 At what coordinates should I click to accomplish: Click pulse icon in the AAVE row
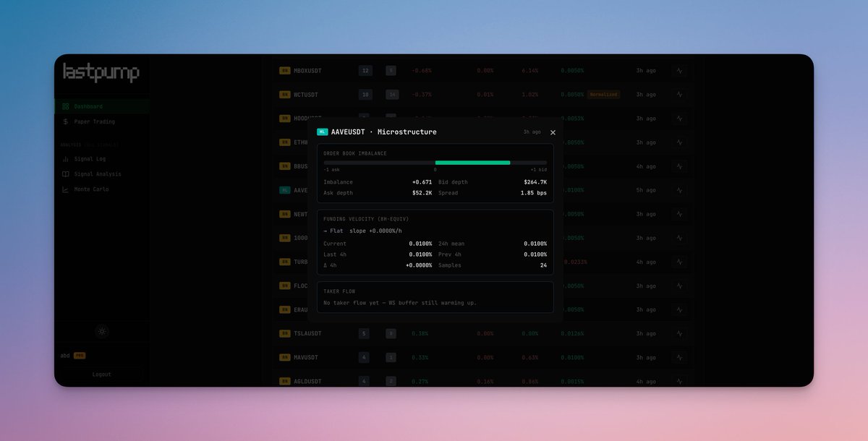[x=679, y=190]
